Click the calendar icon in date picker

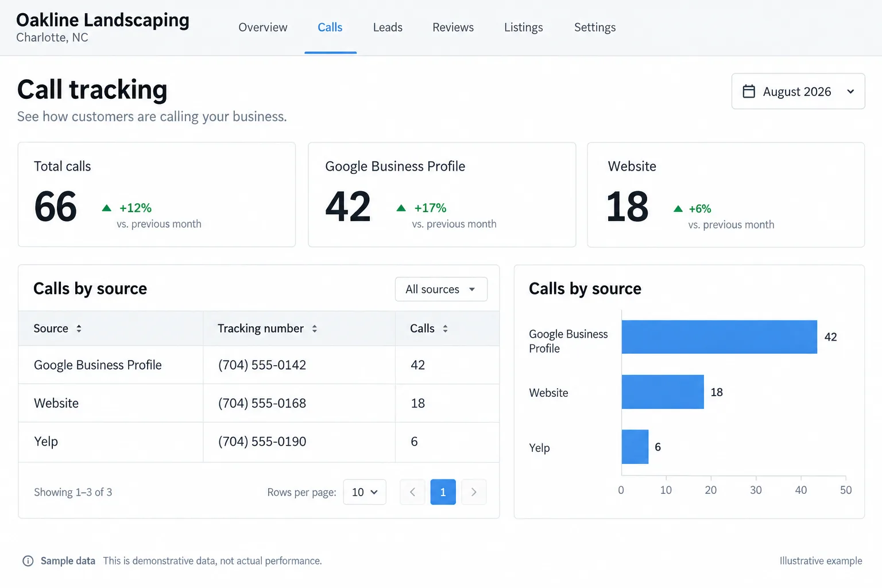(749, 91)
